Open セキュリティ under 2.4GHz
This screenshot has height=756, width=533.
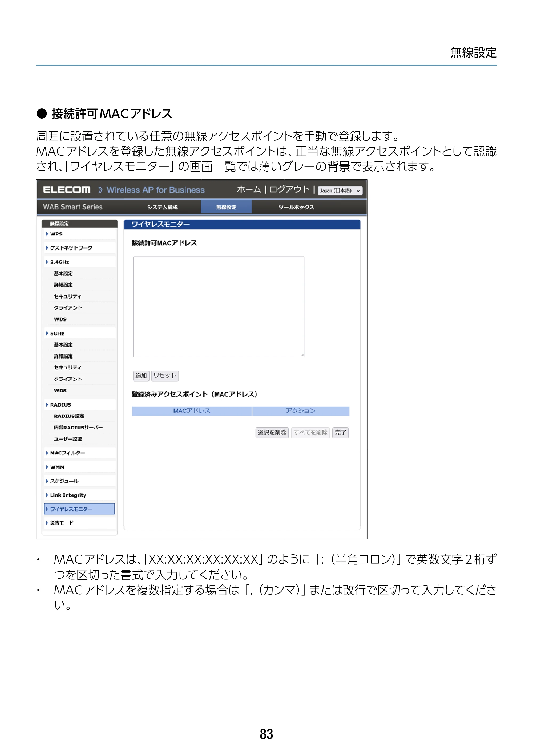coord(67,296)
